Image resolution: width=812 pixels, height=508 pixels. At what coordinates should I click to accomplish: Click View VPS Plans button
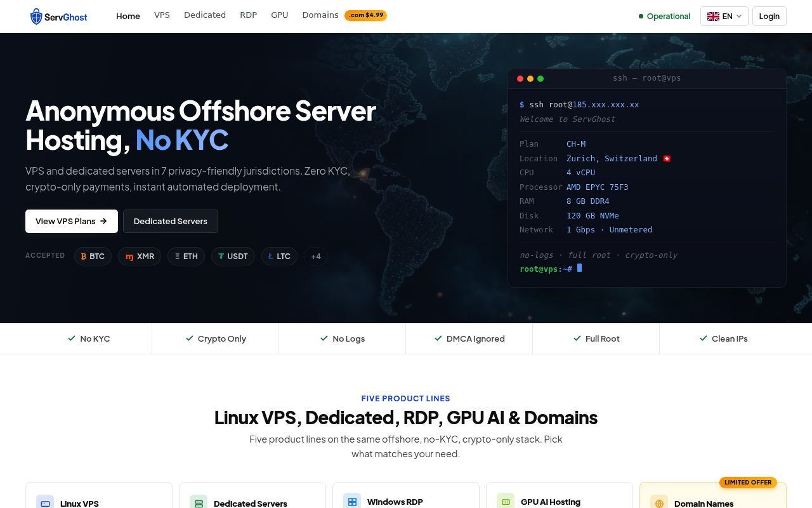72,221
